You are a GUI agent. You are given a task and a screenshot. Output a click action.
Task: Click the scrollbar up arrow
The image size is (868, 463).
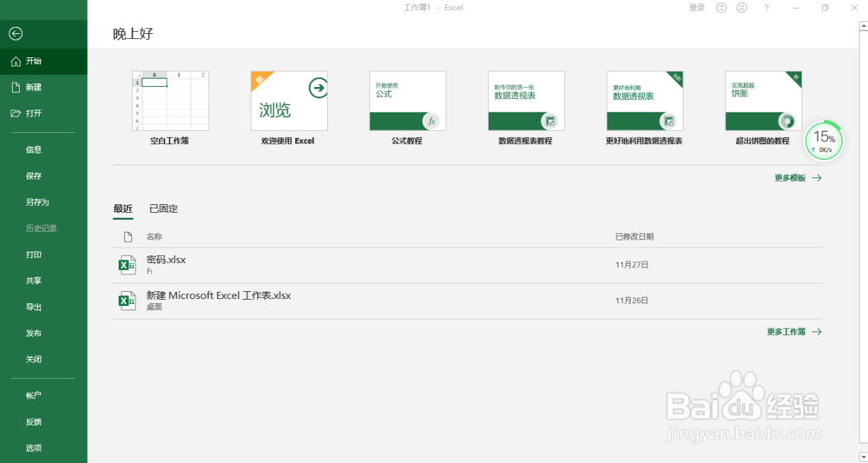click(x=864, y=25)
